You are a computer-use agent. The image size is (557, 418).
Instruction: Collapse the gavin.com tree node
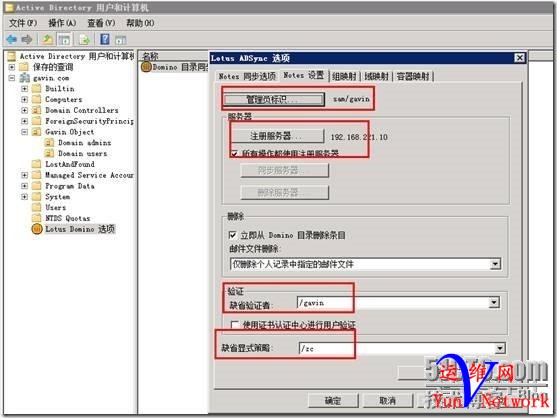click(x=12, y=78)
